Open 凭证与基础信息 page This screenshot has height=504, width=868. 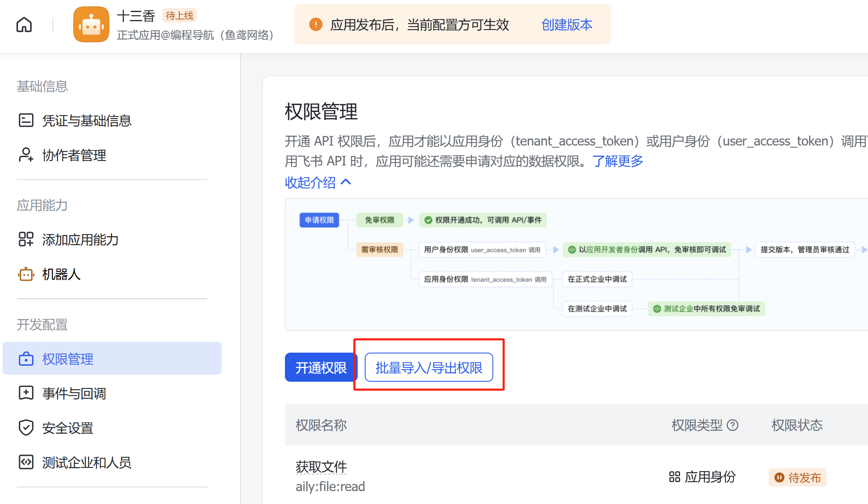87,121
